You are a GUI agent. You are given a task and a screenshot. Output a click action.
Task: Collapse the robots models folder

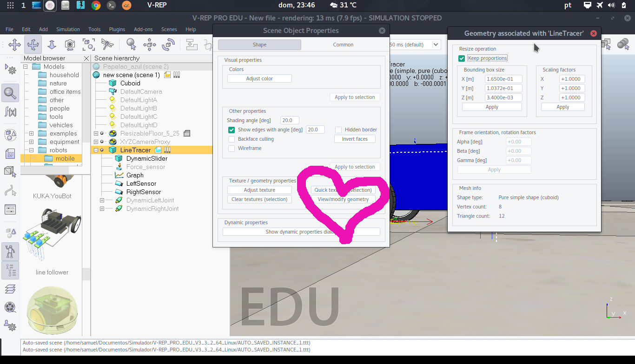pyautogui.click(x=31, y=150)
